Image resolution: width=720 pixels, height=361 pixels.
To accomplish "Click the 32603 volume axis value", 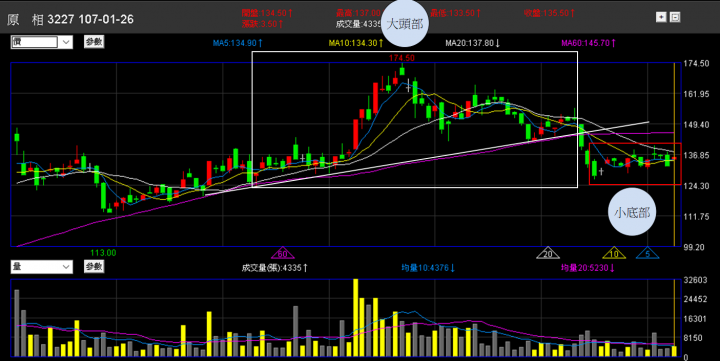I will pyautogui.click(x=695, y=280).
